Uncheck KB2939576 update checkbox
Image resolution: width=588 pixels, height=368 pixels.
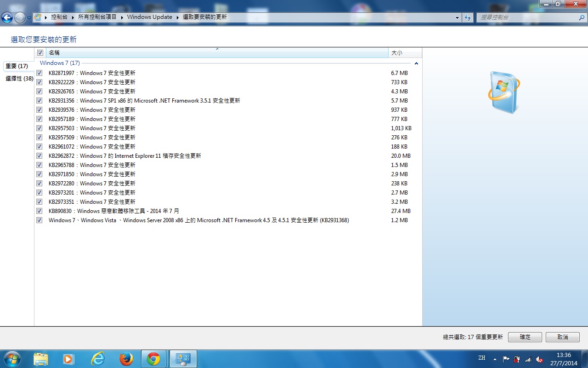coord(40,110)
